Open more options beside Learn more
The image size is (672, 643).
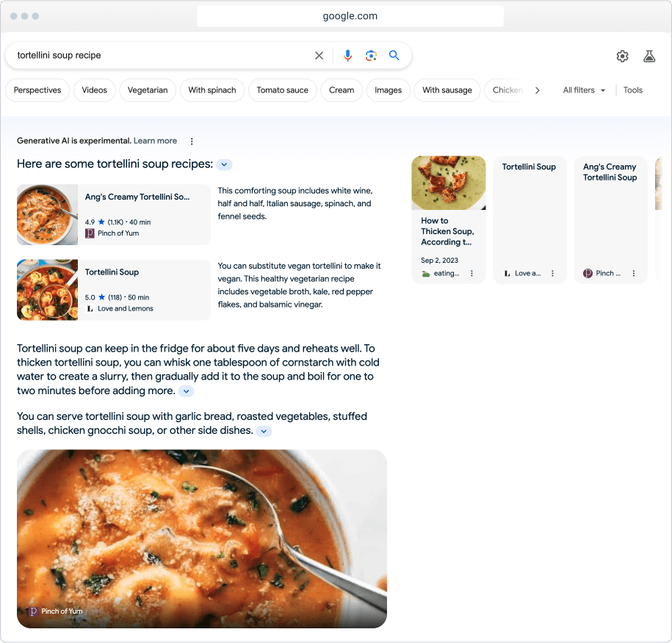[192, 141]
